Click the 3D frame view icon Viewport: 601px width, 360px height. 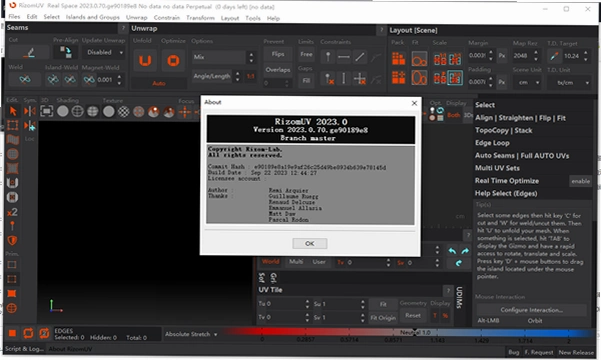click(46, 111)
